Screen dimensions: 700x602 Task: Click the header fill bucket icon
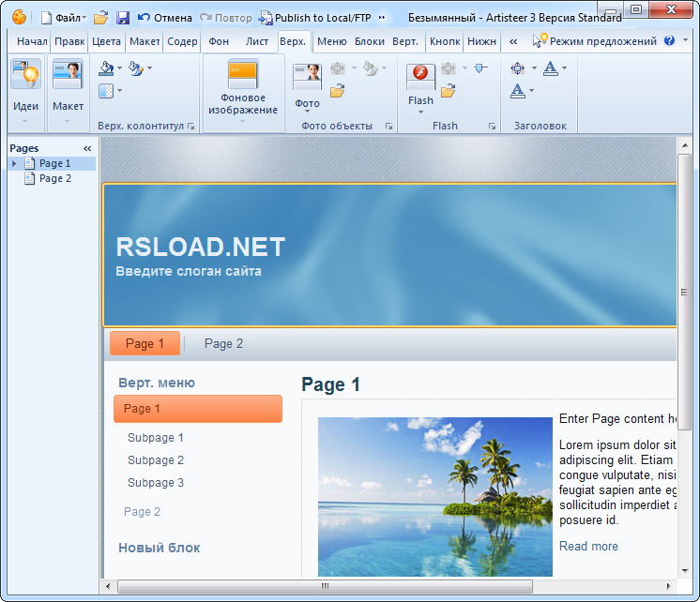coord(106,68)
